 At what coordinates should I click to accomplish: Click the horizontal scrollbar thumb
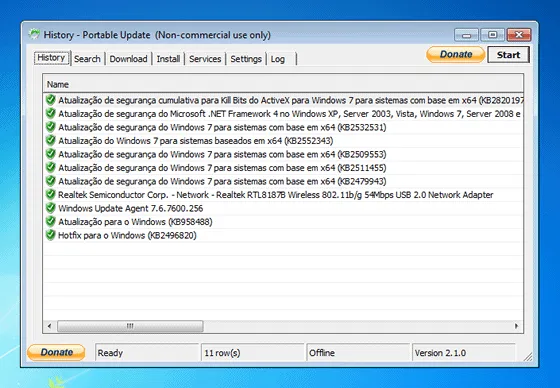130,326
